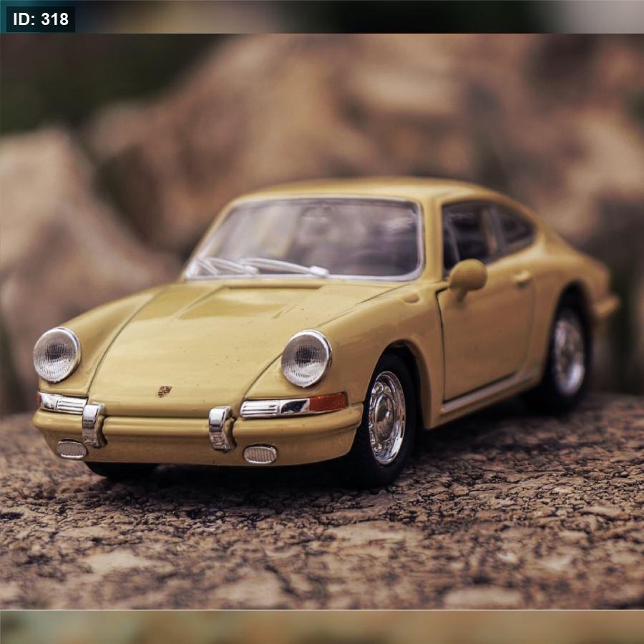Click the car's roof
The height and width of the screenshot is (644, 644).
pyautogui.click(x=358, y=190)
